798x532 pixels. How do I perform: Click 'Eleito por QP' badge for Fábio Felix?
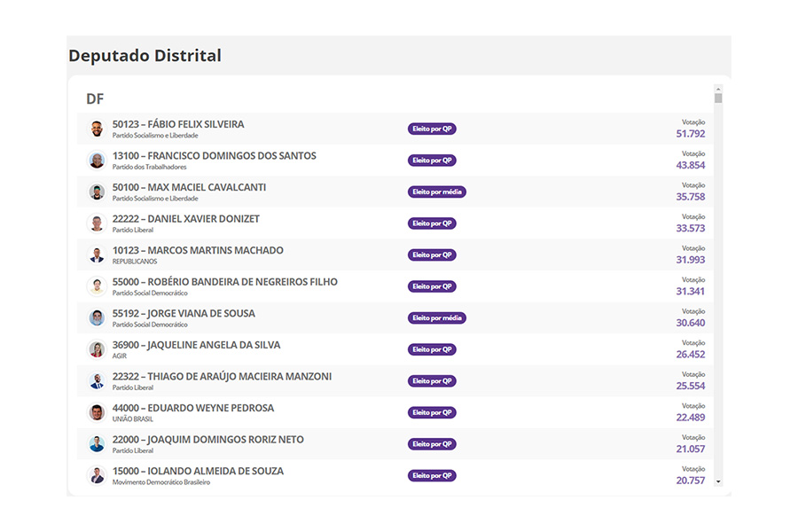point(432,129)
